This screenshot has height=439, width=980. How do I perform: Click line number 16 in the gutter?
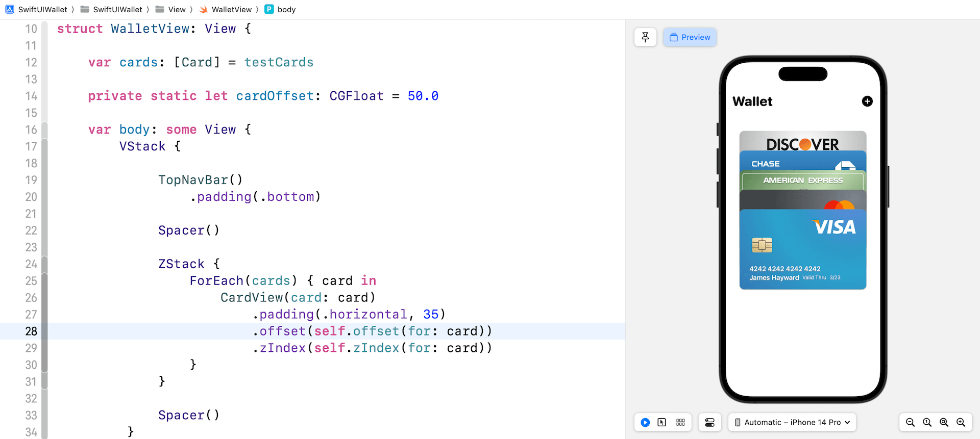31,130
